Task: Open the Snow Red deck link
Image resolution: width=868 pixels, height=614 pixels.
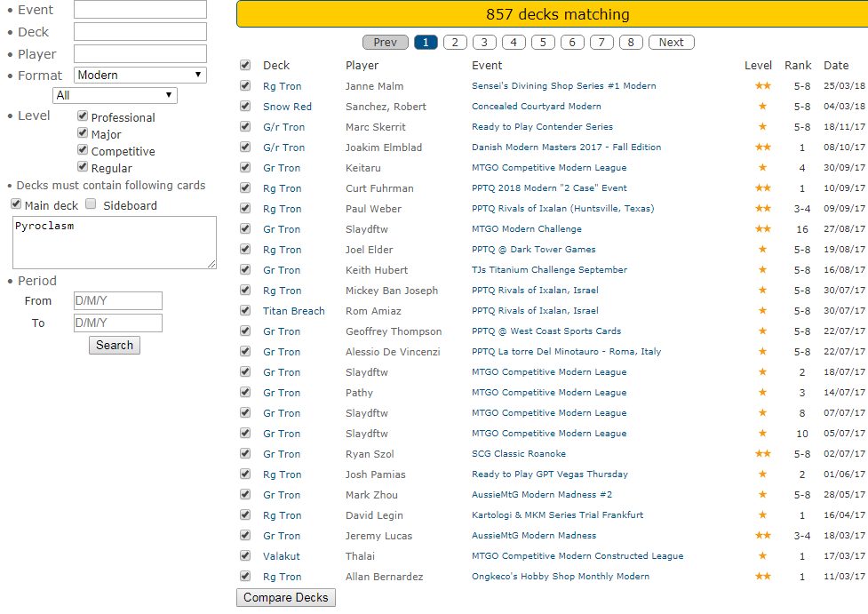Action: click(287, 107)
